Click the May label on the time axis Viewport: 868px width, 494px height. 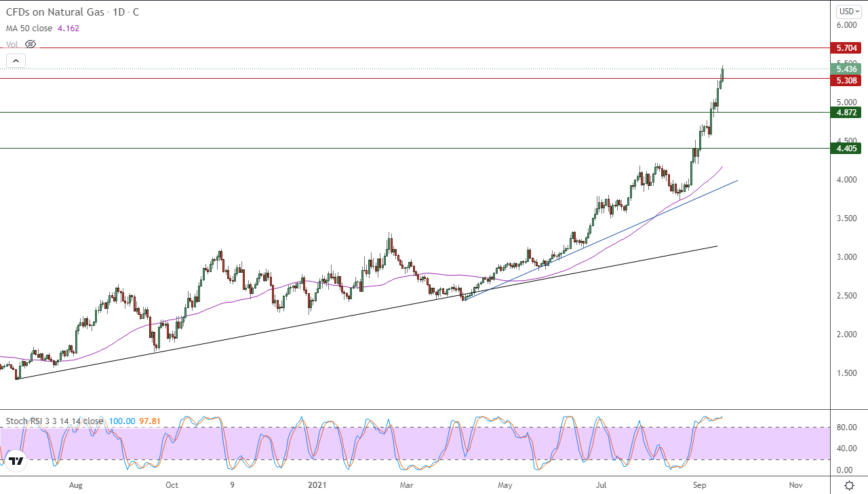click(505, 485)
